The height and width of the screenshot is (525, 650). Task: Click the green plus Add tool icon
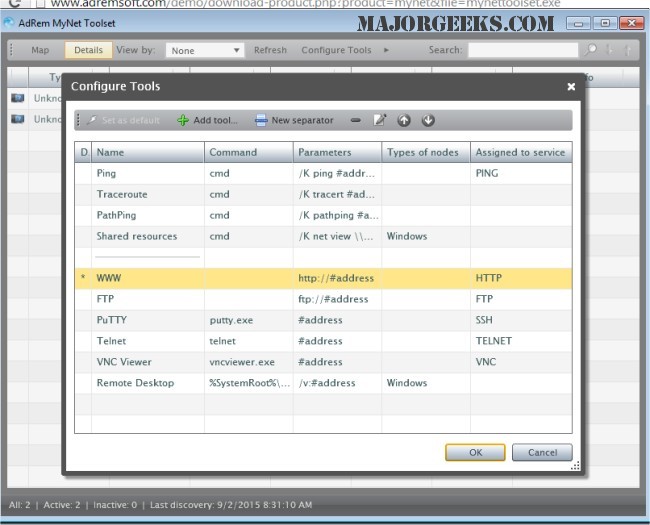coord(182,120)
